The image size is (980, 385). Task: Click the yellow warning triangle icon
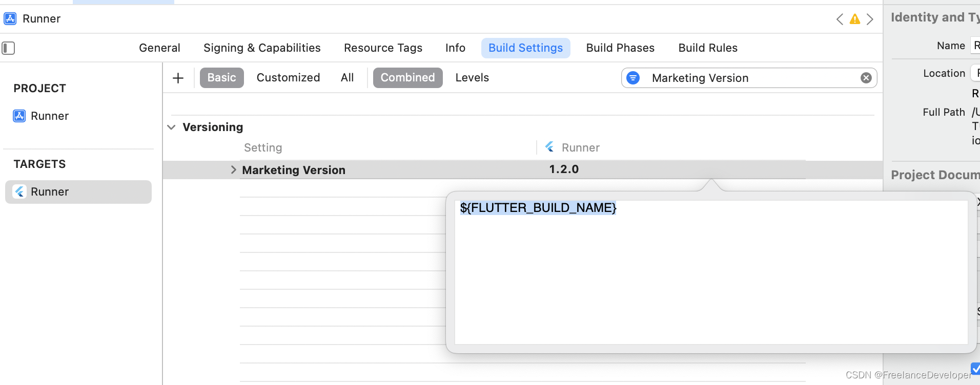tap(855, 19)
